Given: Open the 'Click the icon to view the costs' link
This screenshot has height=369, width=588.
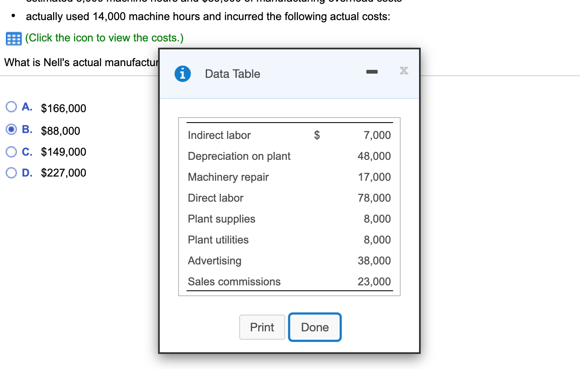Looking at the screenshot, I should [x=104, y=38].
